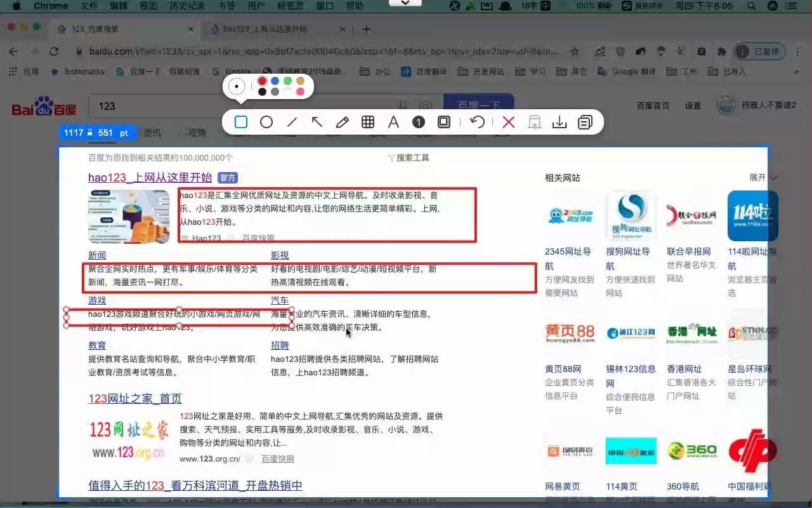Pick the pink color swatch
Screen dimensions: 812x508
coord(300,92)
